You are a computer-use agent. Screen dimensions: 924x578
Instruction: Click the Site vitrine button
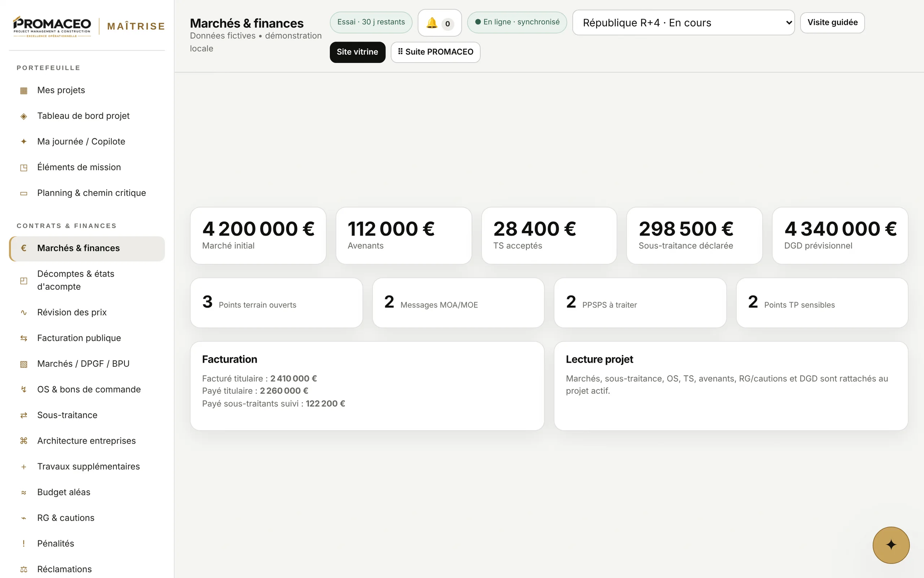(x=357, y=52)
